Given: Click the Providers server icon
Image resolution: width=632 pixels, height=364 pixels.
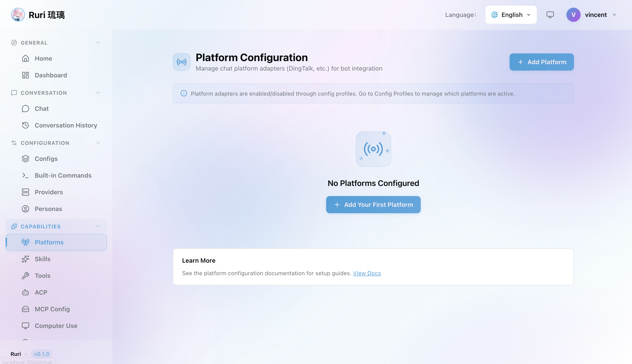Looking at the screenshot, I should [x=25, y=192].
